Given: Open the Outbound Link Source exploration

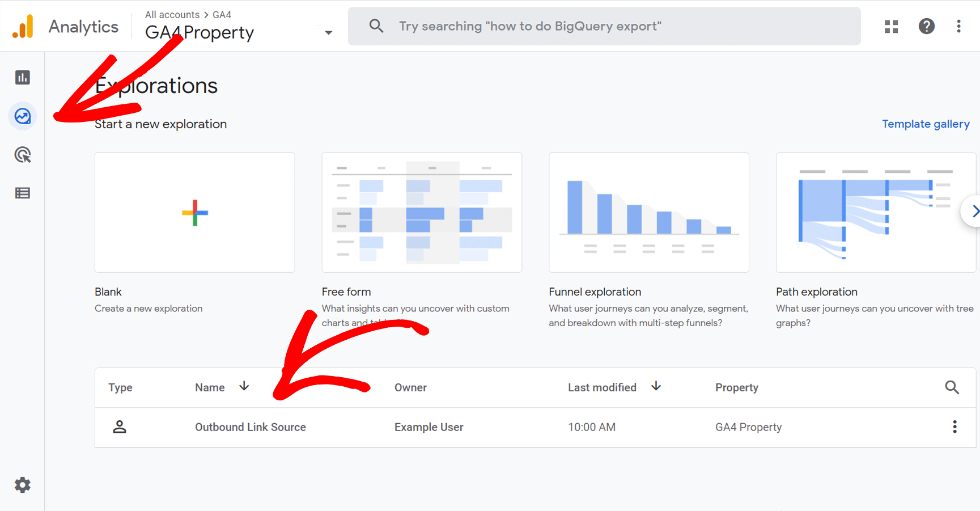Looking at the screenshot, I should [251, 427].
